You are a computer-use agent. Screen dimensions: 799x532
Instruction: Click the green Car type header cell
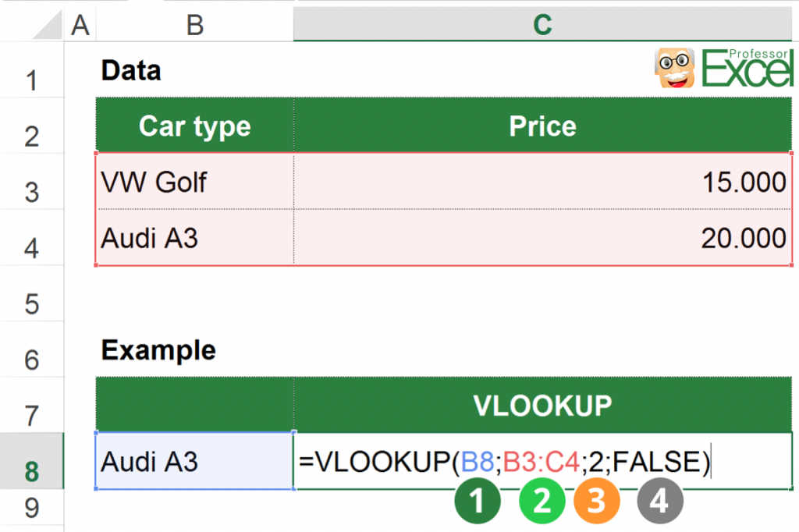pos(194,125)
